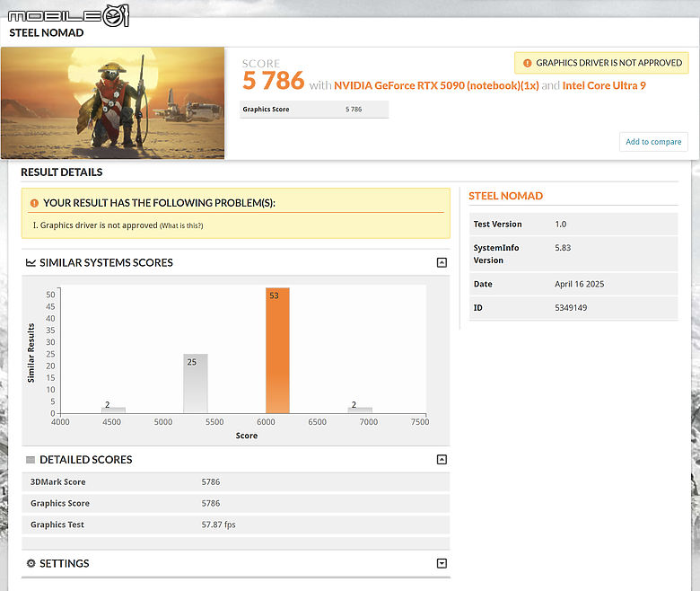Open the Intel Core Ultra 9 link
This screenshot has height=591, width=700.
coord(604,85)
